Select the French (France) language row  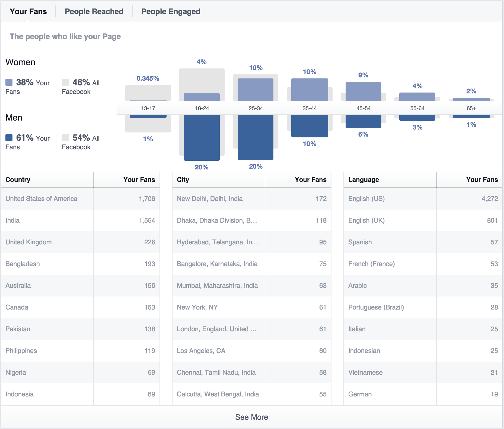423,264
